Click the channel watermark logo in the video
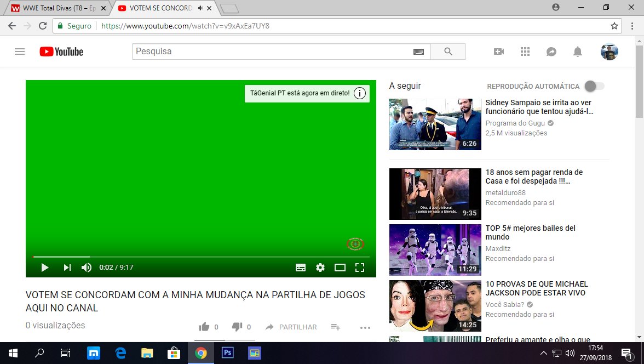 click(x=355, y=244)
